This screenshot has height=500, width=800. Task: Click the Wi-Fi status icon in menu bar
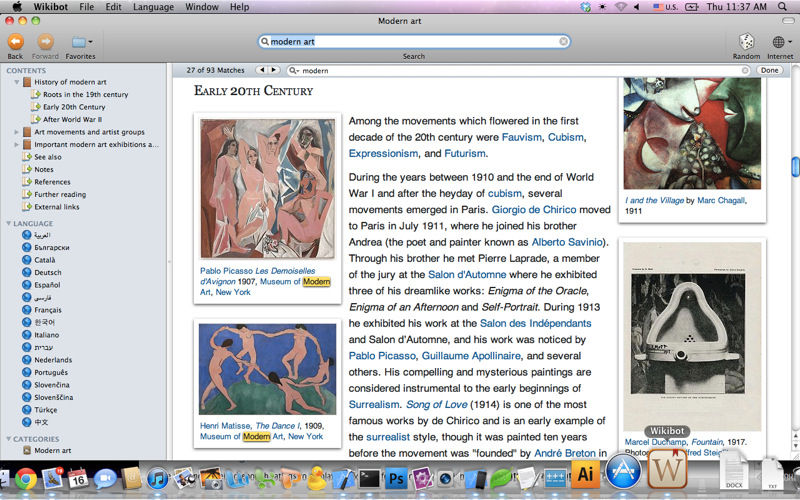[620, 7]
